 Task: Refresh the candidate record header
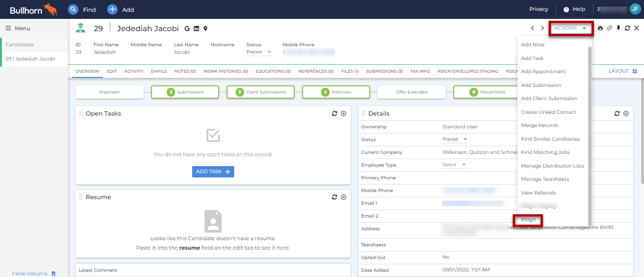pos(628,28)
